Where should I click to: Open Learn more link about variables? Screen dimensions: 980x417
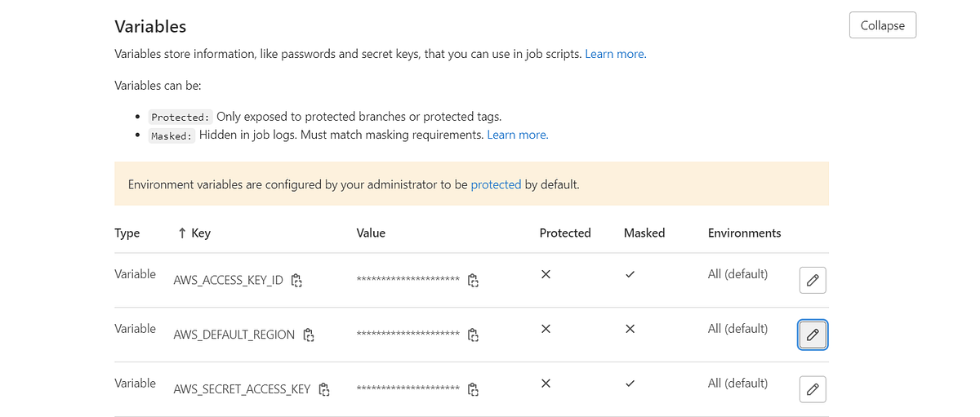(x=616, y=54)
